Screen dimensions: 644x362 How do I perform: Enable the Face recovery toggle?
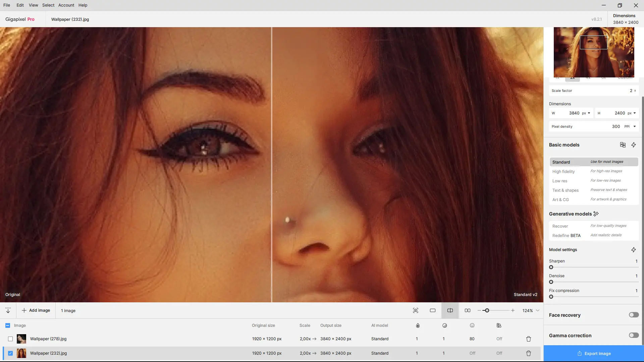tap(633, 315)
